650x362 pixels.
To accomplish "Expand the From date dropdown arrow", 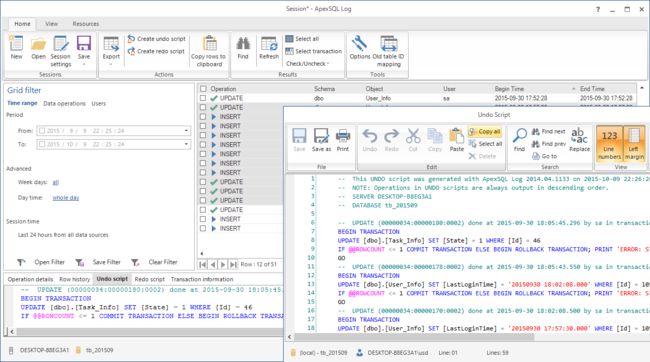I will pos(186,131).
